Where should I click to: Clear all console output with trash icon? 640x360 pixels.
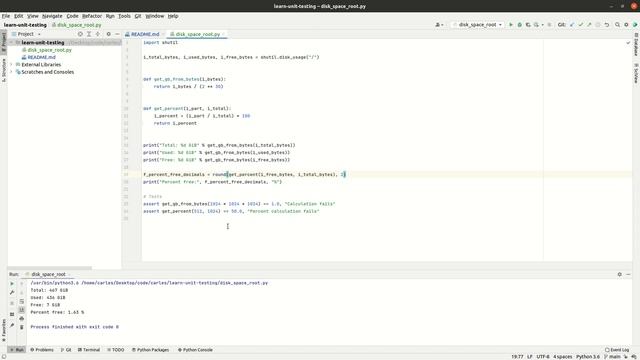22,327
